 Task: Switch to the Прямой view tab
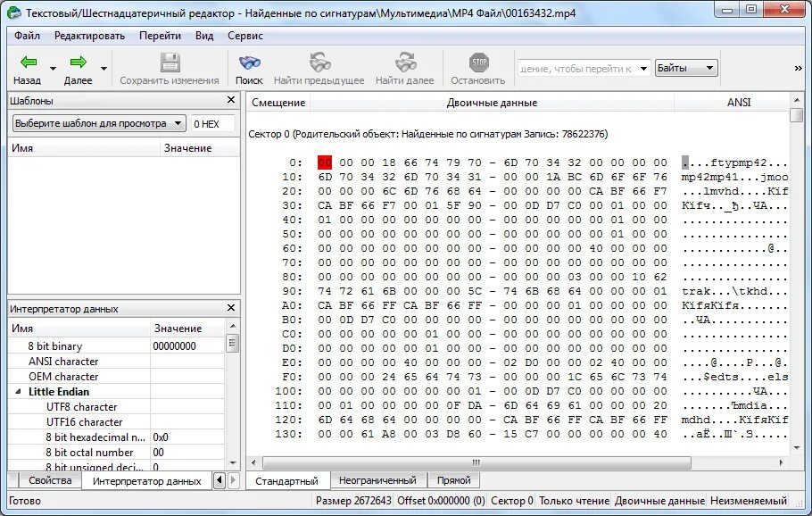453,480
